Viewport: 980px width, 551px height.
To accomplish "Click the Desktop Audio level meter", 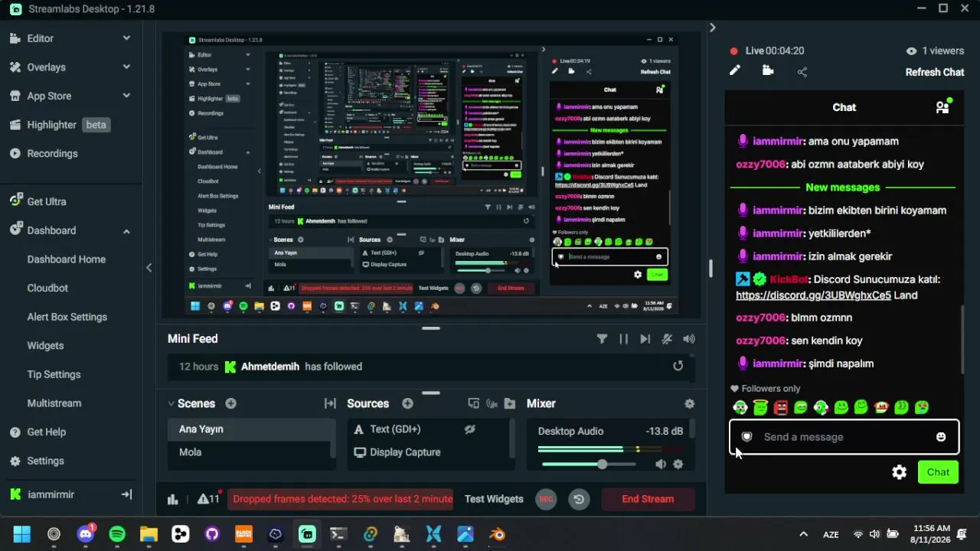I will point(610,449).
